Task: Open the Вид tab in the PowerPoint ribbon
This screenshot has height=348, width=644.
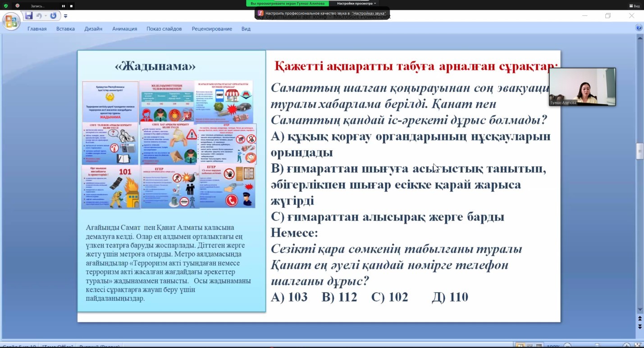Action: click(x=246, y=29)
